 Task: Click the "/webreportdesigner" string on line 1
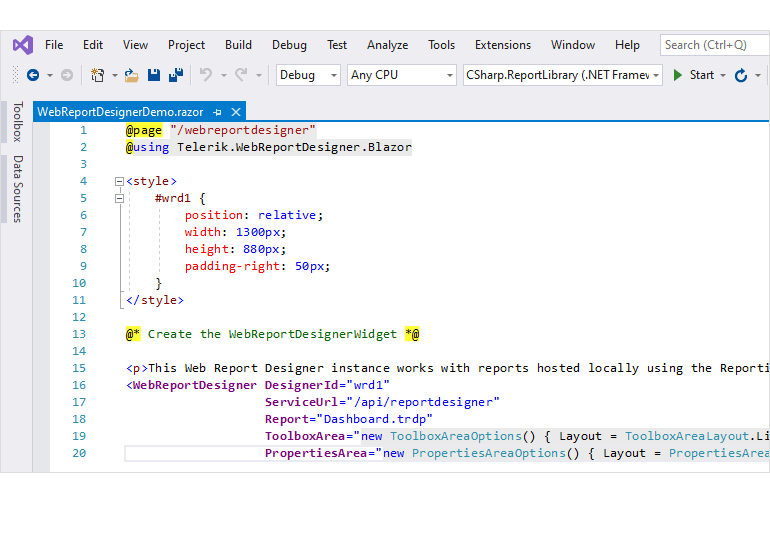coord(243,130)
